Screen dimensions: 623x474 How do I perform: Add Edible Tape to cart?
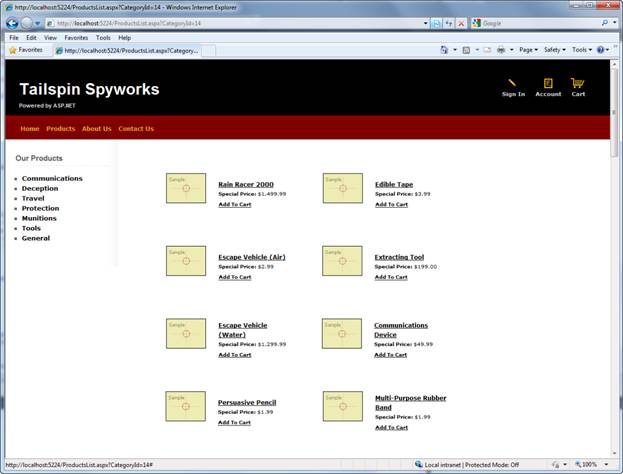pos(391,204)
